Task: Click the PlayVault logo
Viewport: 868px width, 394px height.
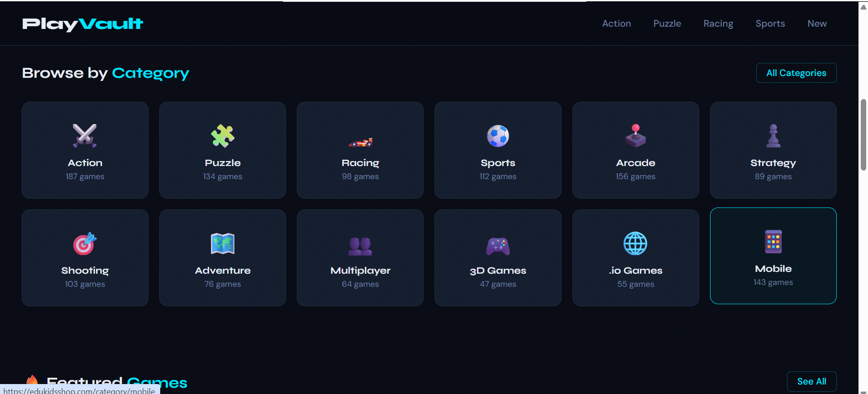Action: tap(82, 24)
